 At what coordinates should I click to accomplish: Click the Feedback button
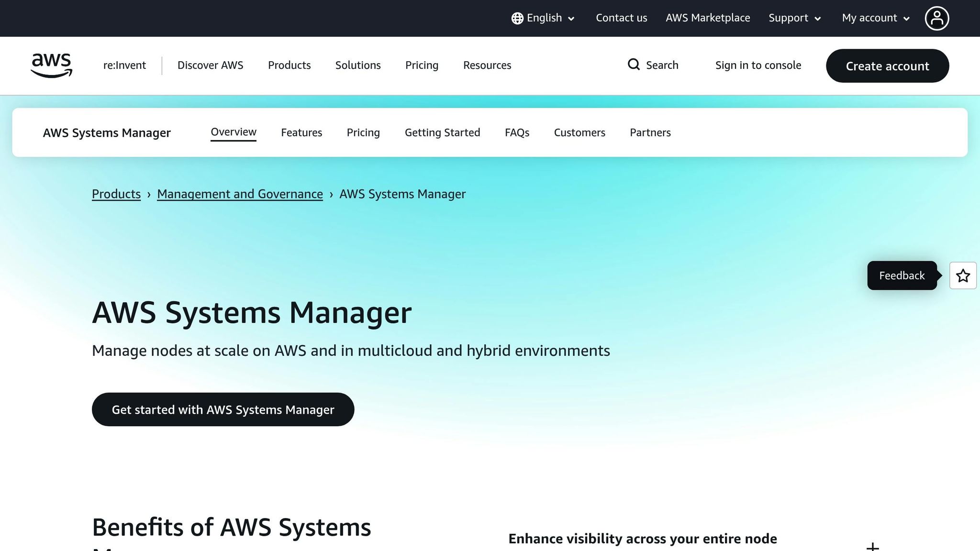tap(902, 275)
